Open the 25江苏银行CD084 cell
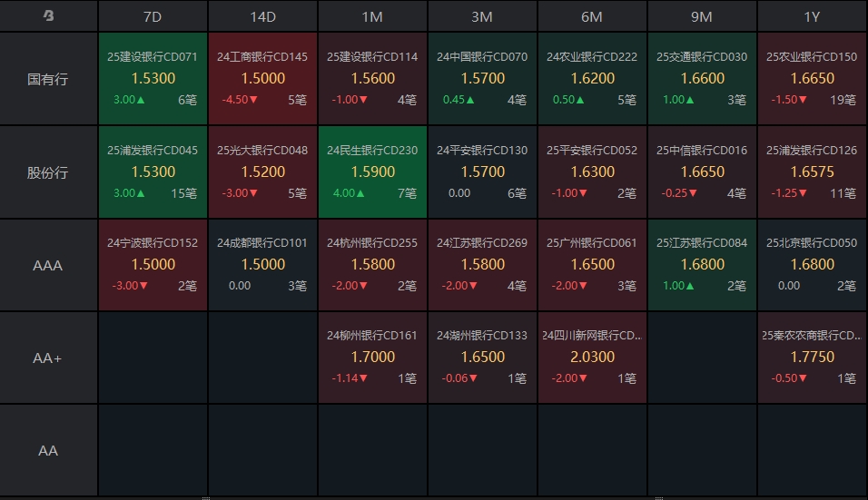Viewport: 868px width, 500px height. (x=702, y=265)
